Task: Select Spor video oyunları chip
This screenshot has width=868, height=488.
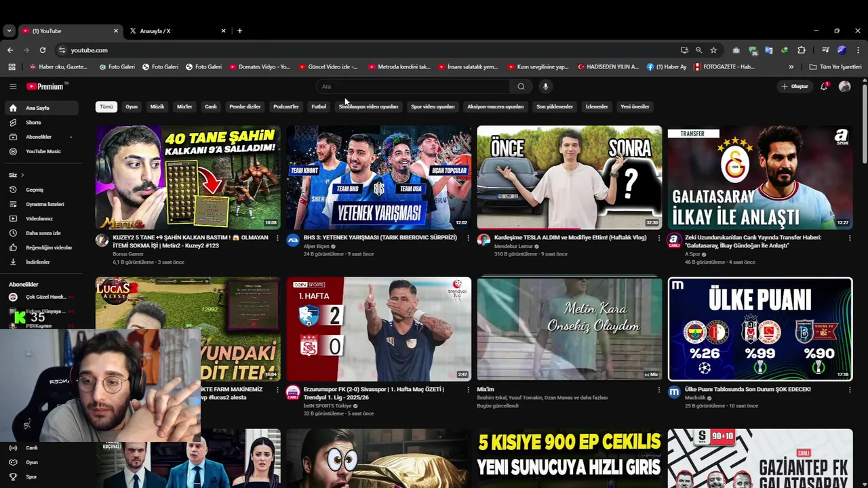Action: [x=433, y=106]
